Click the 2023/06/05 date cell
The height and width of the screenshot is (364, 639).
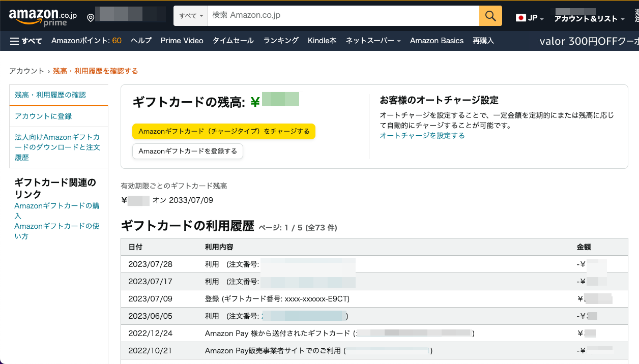coord(150,316)
